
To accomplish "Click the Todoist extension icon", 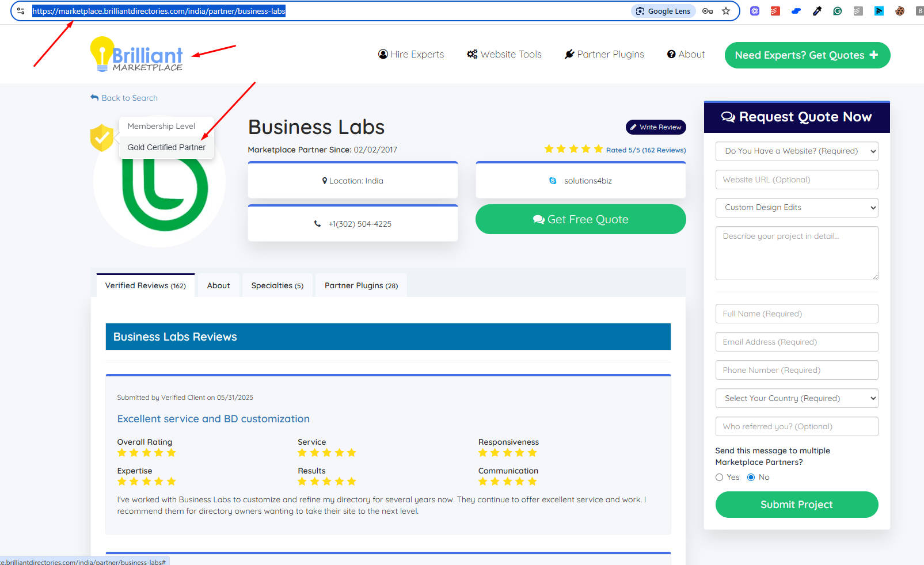I will pyautogui.click(x=775, y=10).
